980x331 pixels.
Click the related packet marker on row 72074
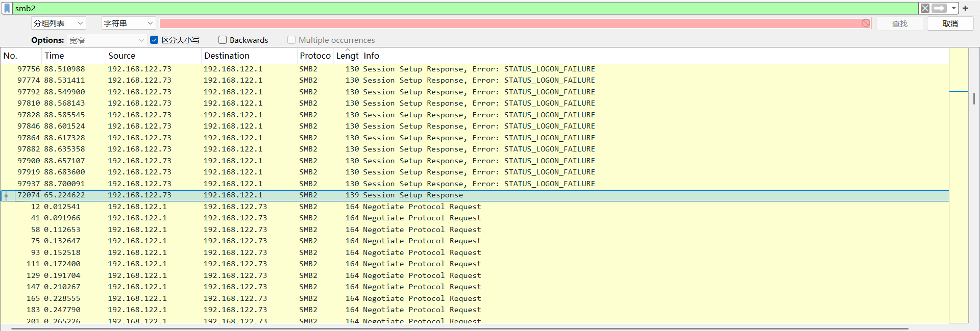[x=6, y=195]
